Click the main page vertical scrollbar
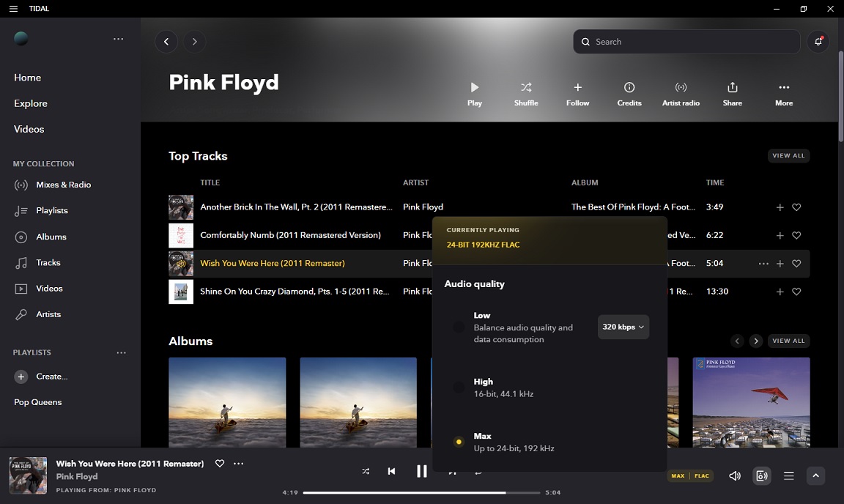 pyautogui.click(x=840, y=97)
